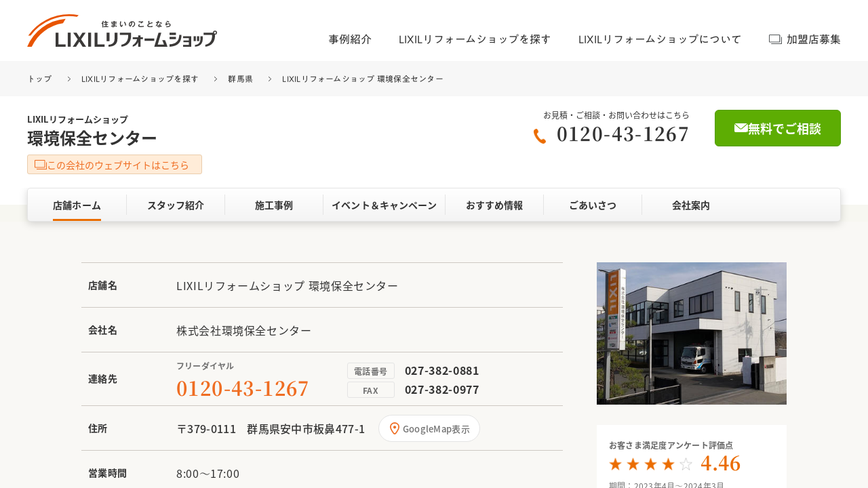Click the last breadcrumb entry 環境保全センター
Image resolution: width=868 pixels, height=488 pixels.
click(x=363, y=79)
